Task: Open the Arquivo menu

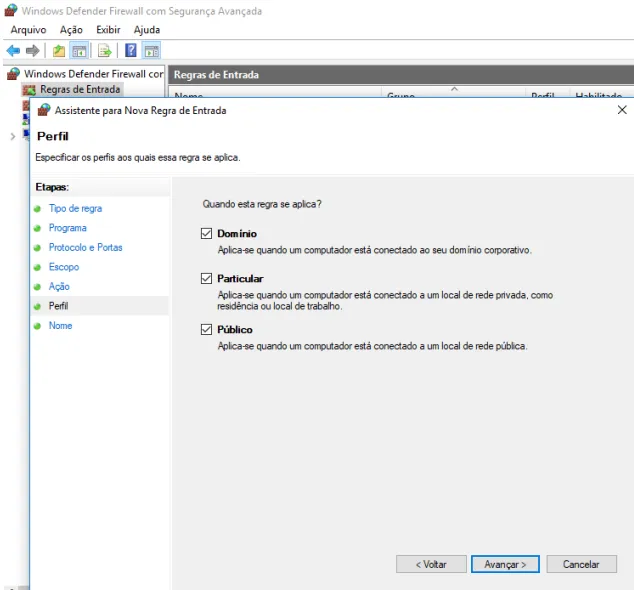Action: click(x=28, y=30)
